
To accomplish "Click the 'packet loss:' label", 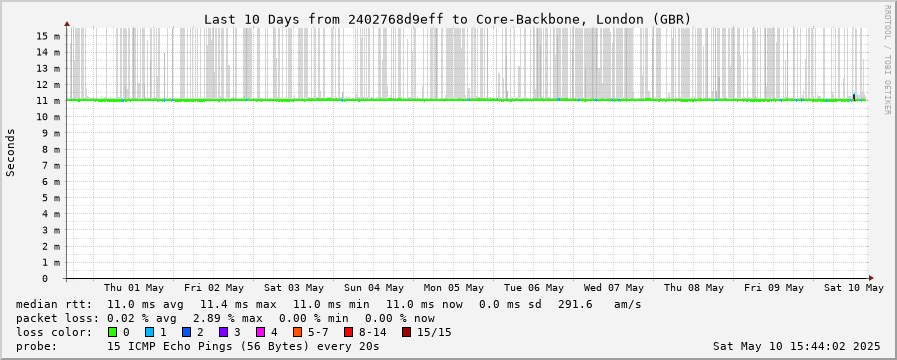I will (57, 318).
